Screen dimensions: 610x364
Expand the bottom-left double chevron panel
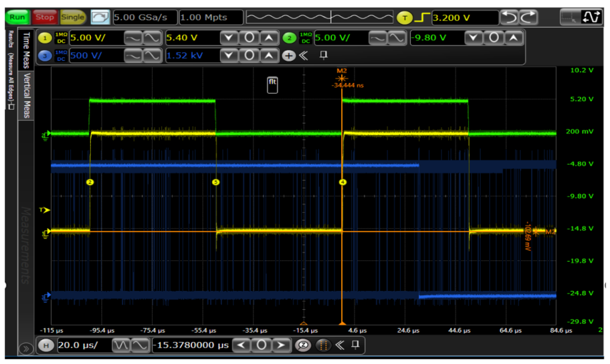pyautogui.click(x=25, y=349)
